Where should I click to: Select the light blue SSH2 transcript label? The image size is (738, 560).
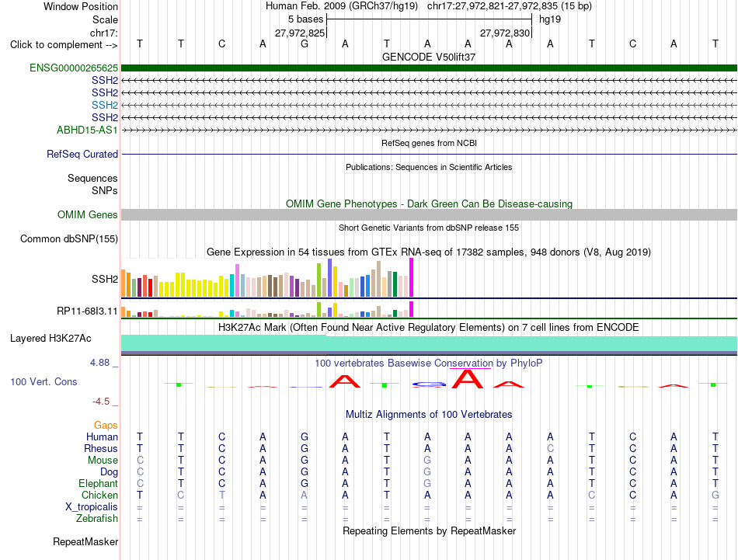pos(105,105)
